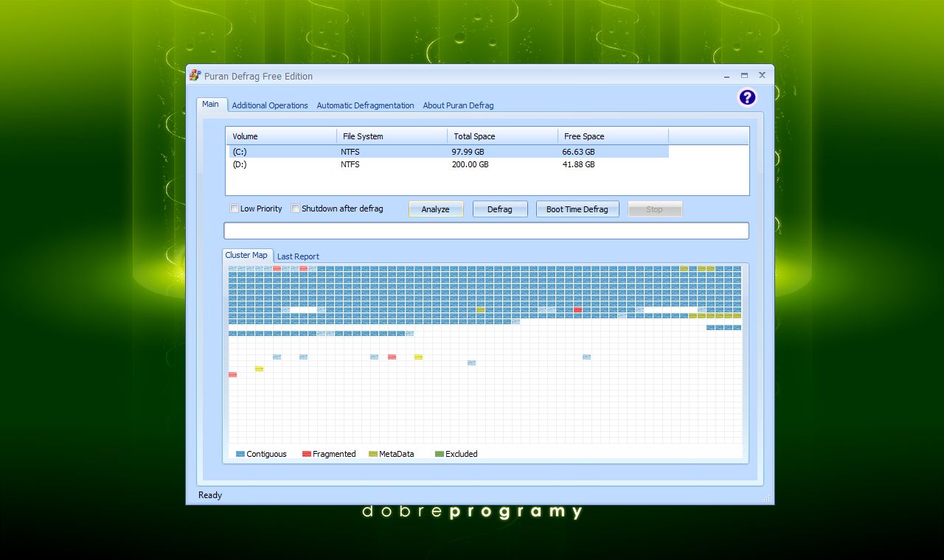Click the Puran Defrag title bar app icon
Image resolution: width=944 pixels, height=560 pixels.
pos(195,75)
